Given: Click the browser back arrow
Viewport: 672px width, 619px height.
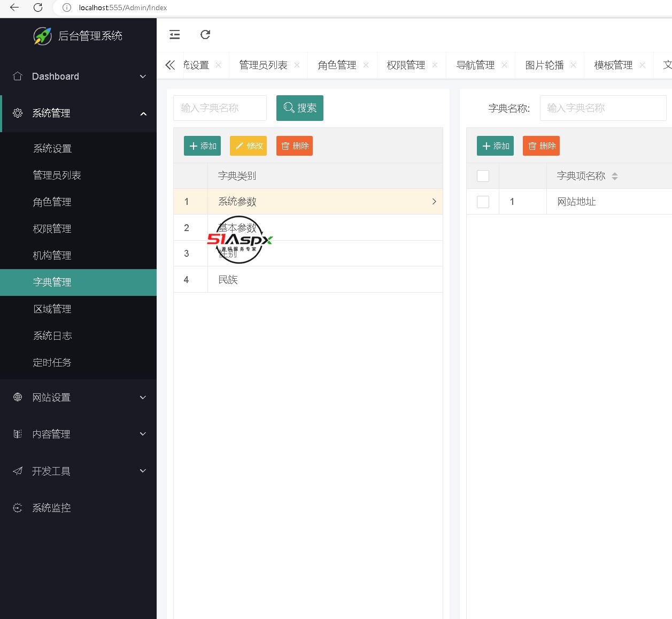Looking at the screenshot, I should click(x=14, y=7).
